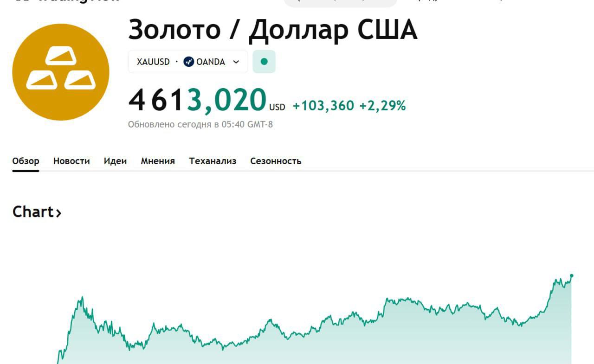Click the Chart heading link
The height and width of the screenshot is (364, 594).
33,212
